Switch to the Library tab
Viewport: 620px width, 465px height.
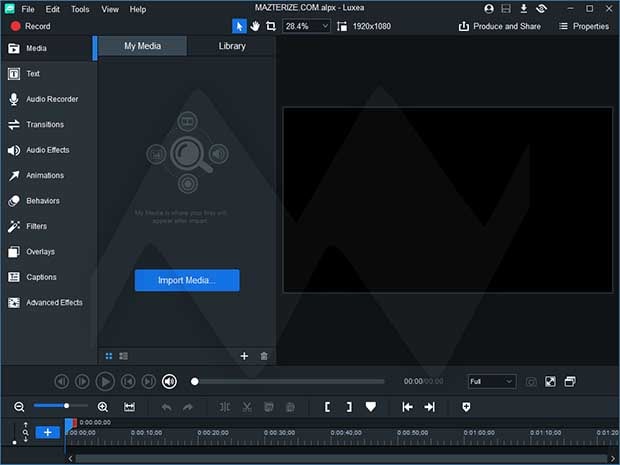pyautogui.click(x=232, y=46)
